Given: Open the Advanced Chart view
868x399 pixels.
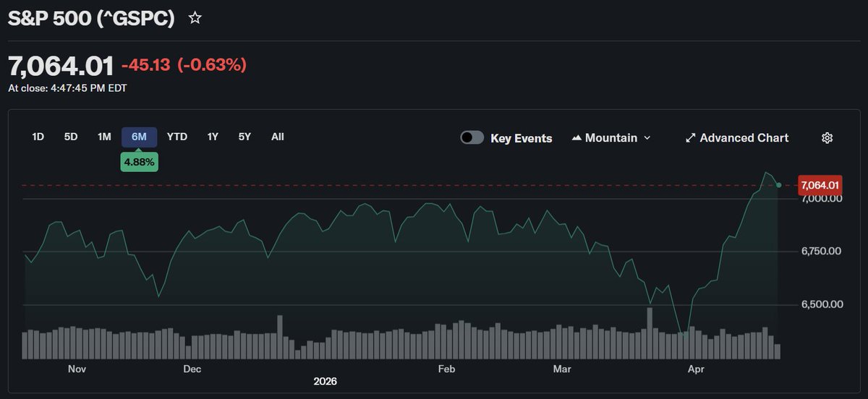Looking at the screenshot, I should pos(737,137).
